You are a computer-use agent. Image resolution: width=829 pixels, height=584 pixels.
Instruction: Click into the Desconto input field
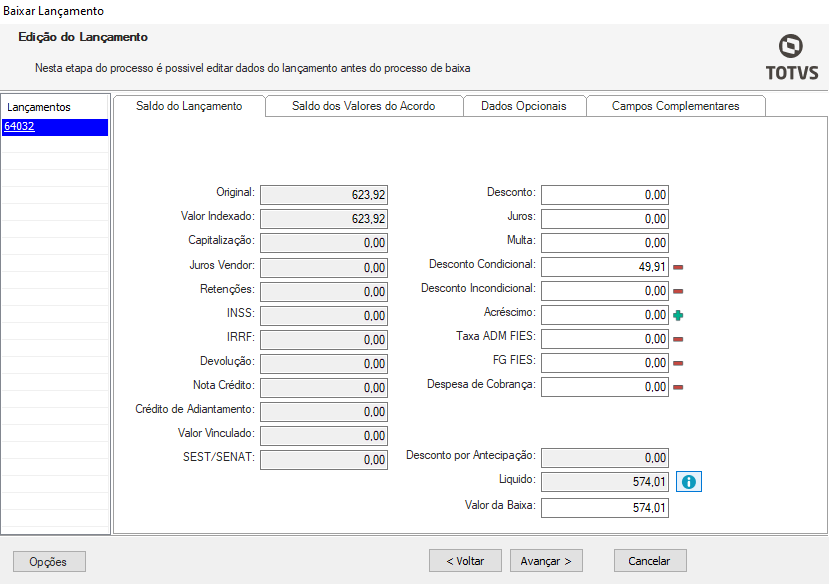point(604,195)
